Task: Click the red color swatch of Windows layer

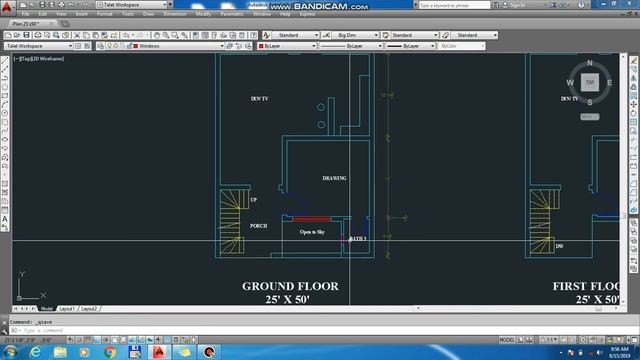Action: click(136, 46)
